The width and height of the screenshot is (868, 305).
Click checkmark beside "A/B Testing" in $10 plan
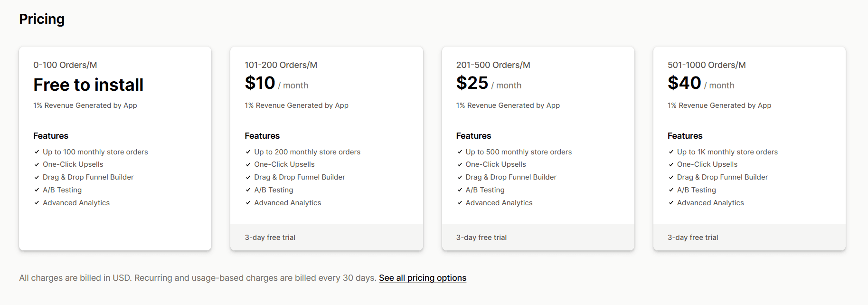(x=248, y=190)
